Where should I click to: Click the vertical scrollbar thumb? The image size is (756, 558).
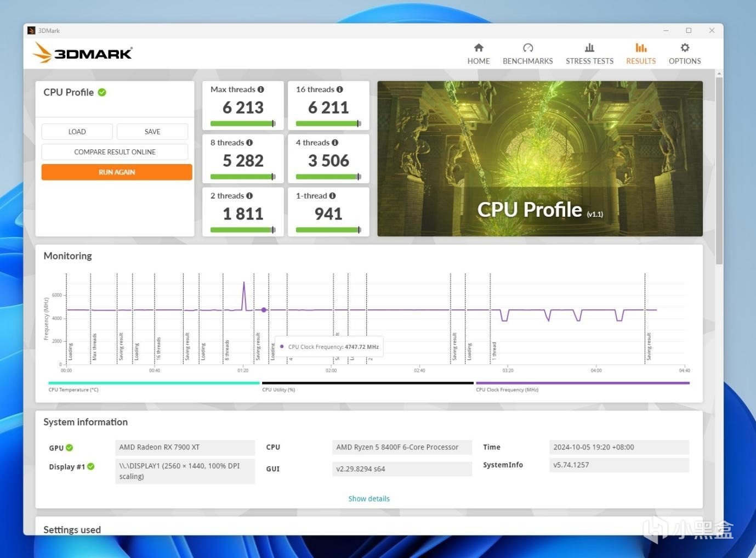[719, 171]
